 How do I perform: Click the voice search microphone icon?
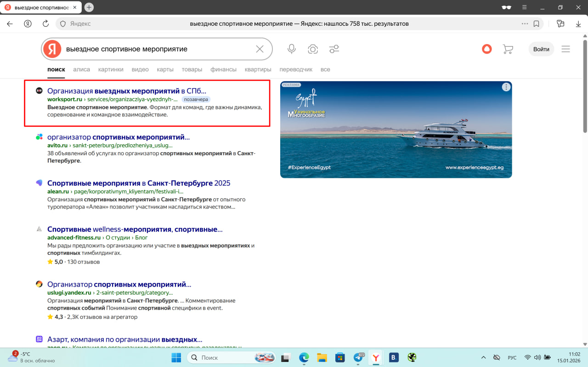click(291, 49)
